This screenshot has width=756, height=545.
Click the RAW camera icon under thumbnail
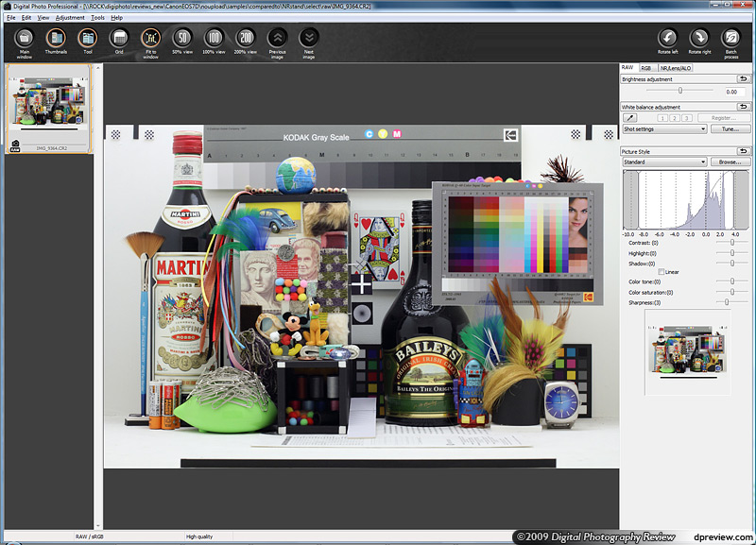pos(15,145)
